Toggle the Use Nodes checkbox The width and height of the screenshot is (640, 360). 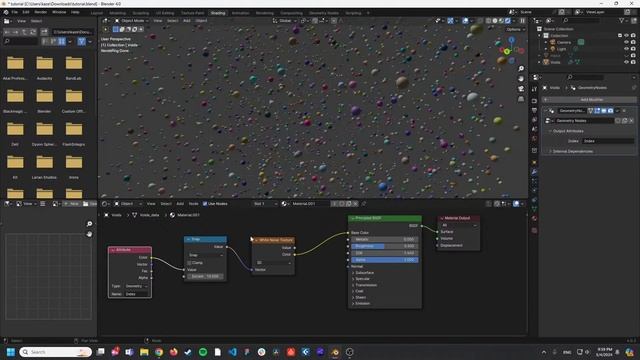click(205, 204)
